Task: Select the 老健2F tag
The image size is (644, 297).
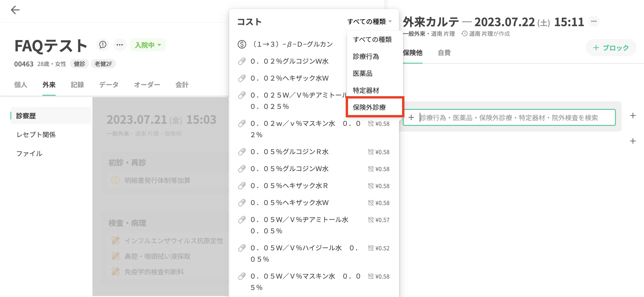Action: [x=103, y=64]
